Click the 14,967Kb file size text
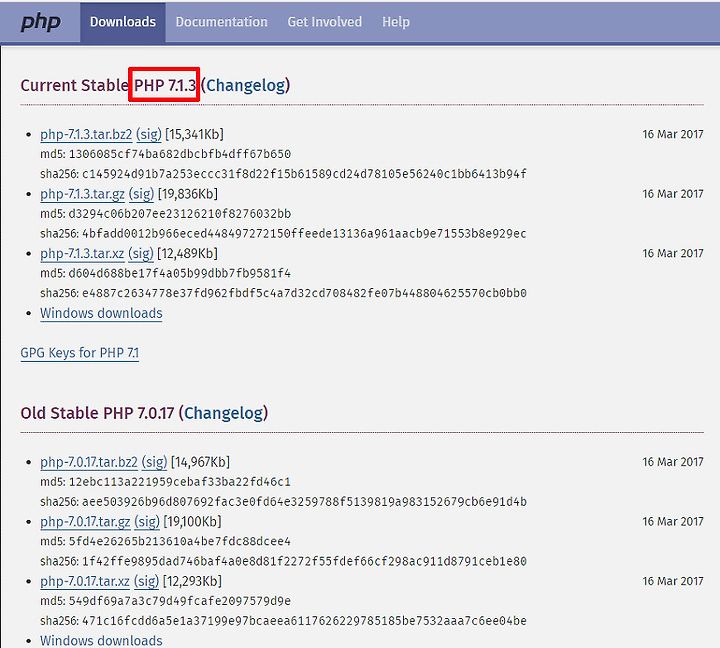Screen dimensions: 720x648 click(x=200, y=462)
